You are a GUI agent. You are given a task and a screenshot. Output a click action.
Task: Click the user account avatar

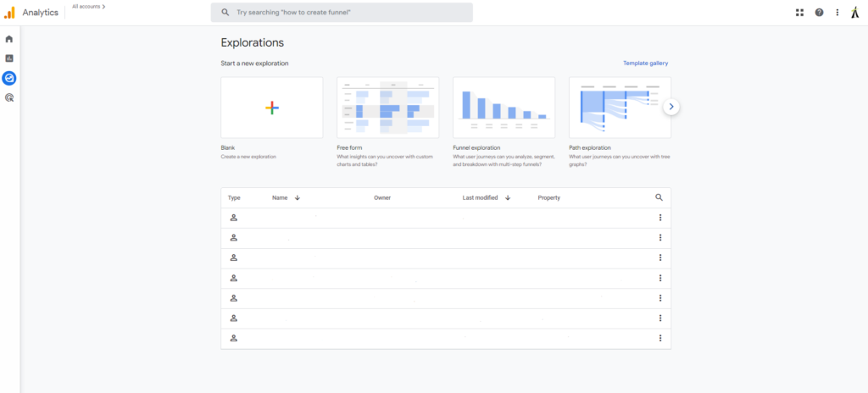click(855, 13)
